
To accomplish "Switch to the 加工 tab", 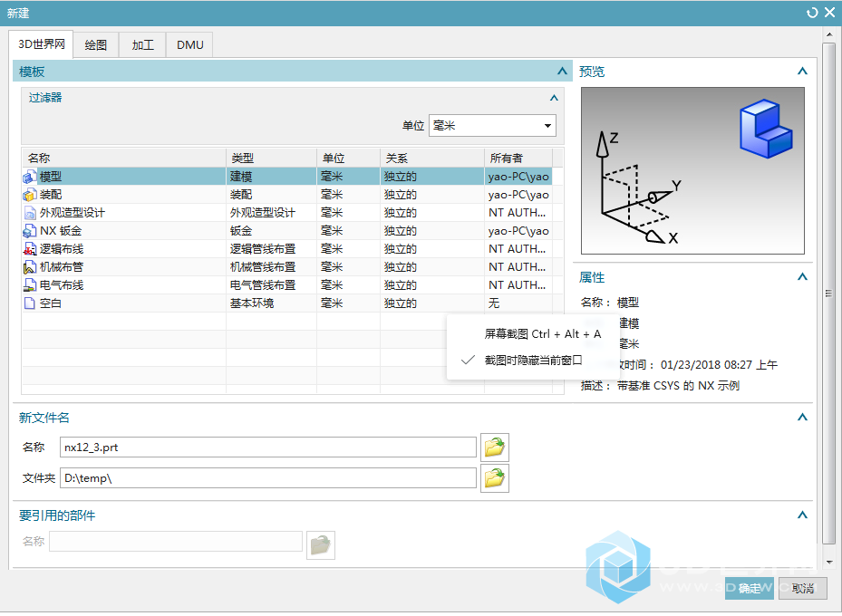I will (x=143, y=45).
